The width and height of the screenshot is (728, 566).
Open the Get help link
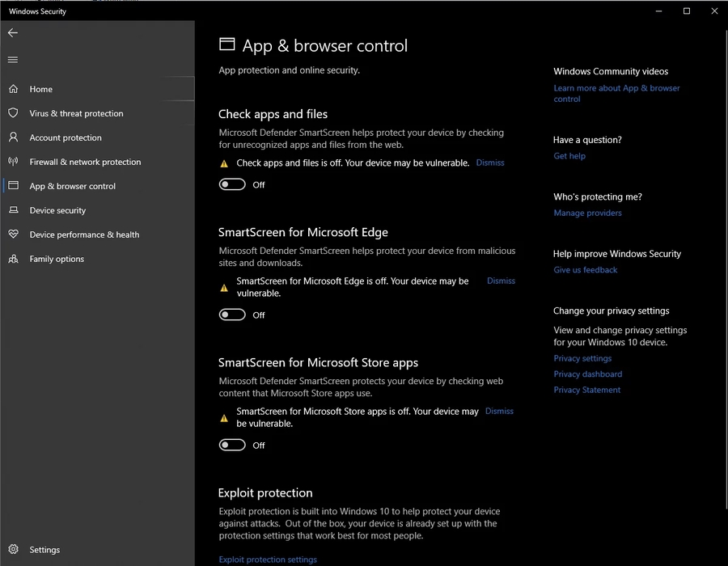point(569,156)
